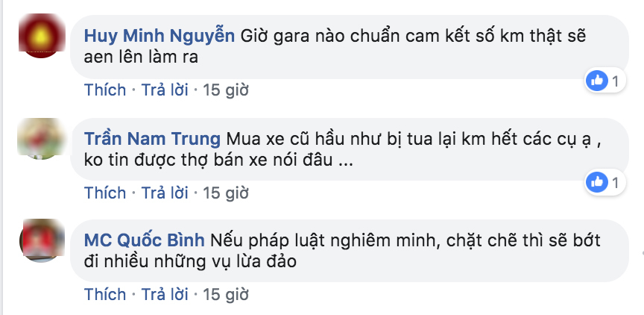Open the 15 giờ timestamp on MC Quốc Bình's comment
Screen dimensions: 644x315
[225, 294]
